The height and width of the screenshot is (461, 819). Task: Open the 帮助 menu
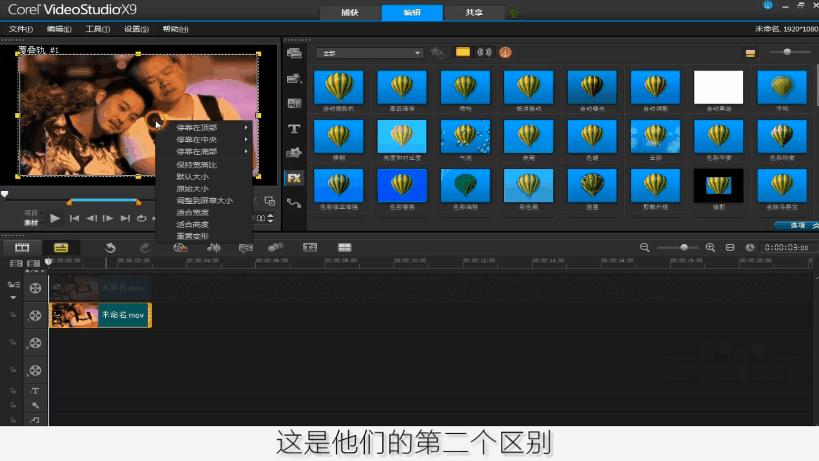pos(175,29)
